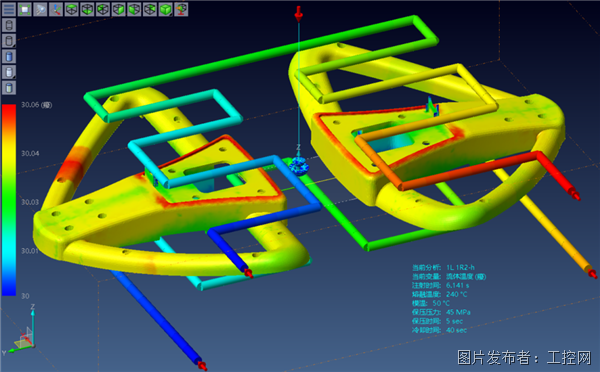
Task: Switch to green side-face cube view
Action: tap(134, 9)
